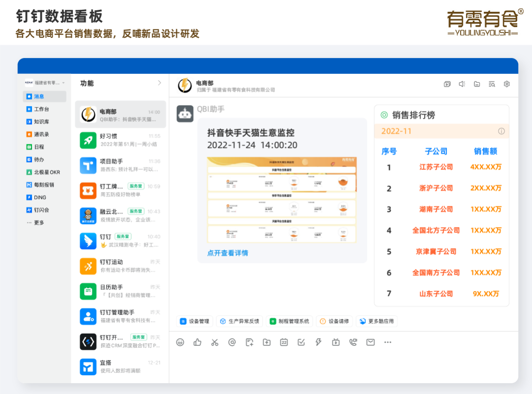Click the 生产异常反馈 shortcut button
Screen dimensions: 532x394
[x=239, y=321]
